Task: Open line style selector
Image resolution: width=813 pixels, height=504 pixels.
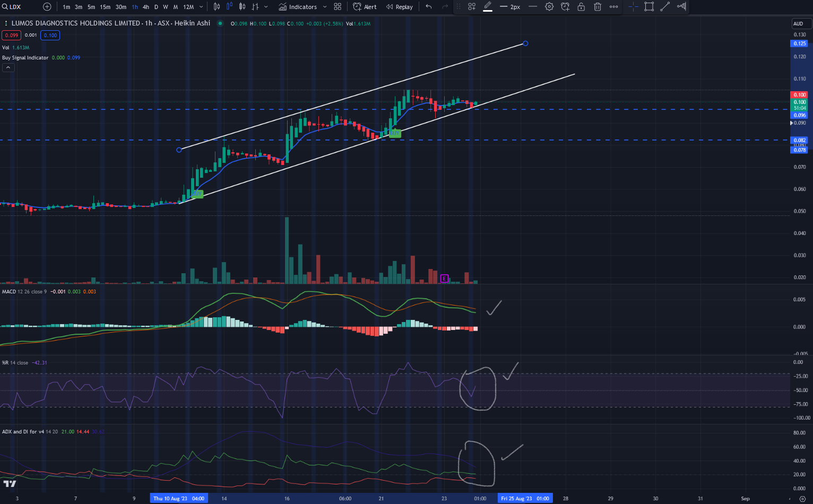Action: click(533, 7)
